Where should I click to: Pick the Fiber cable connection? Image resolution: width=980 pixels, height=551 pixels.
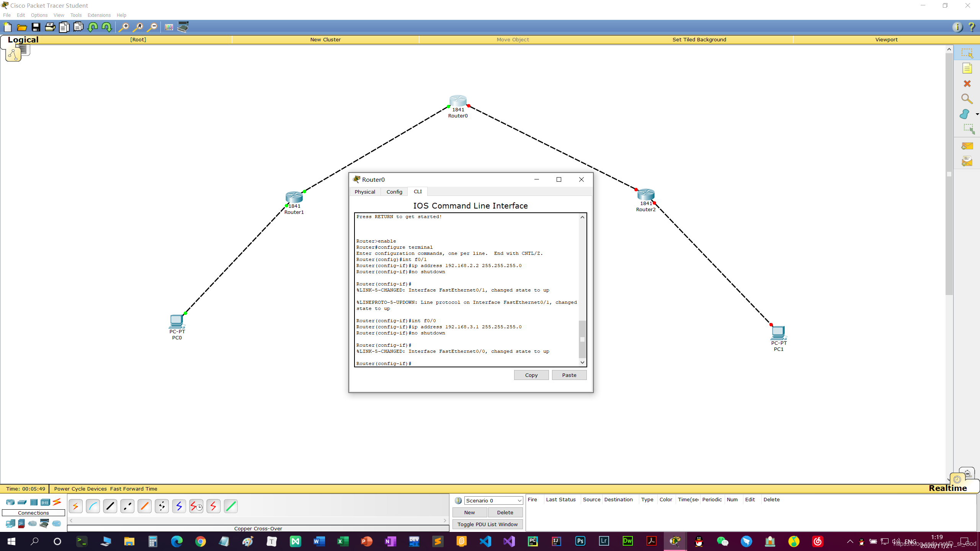click(145, 506)
